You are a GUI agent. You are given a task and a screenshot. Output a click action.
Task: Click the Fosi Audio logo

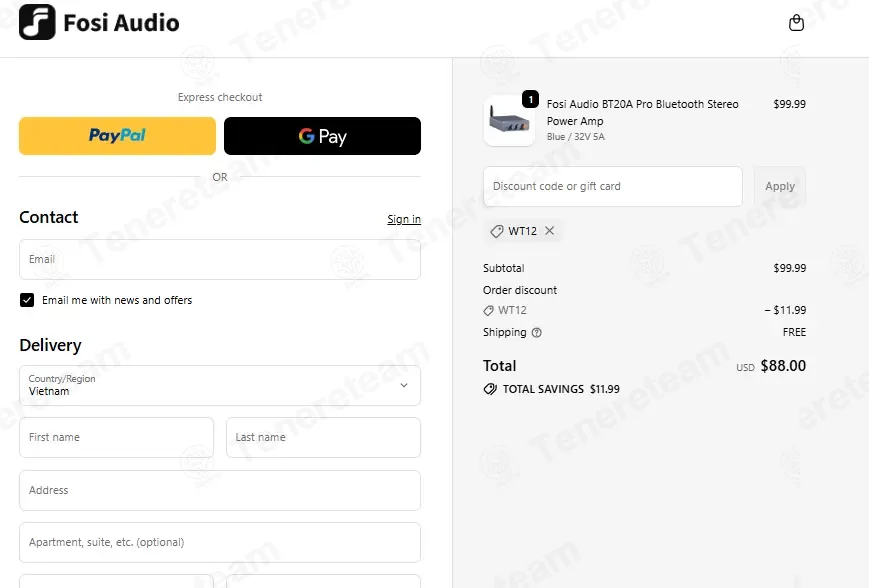pos(99,22)
